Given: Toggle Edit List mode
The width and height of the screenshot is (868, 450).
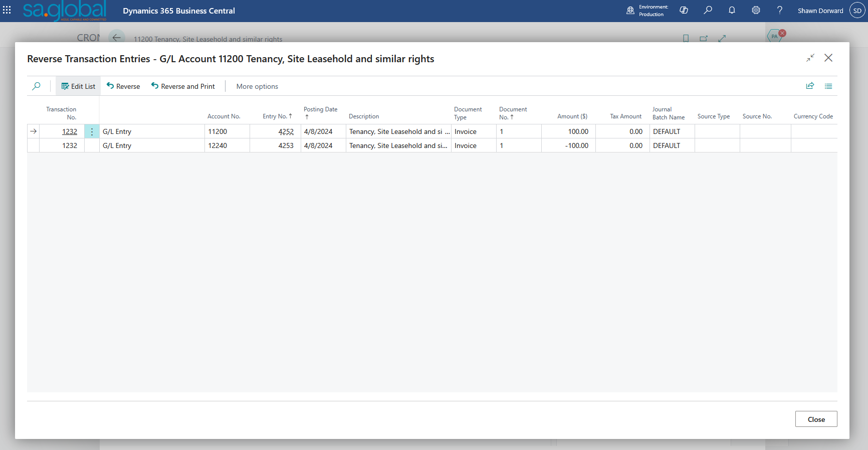Looking at the screenshot, I should [78, 86].
